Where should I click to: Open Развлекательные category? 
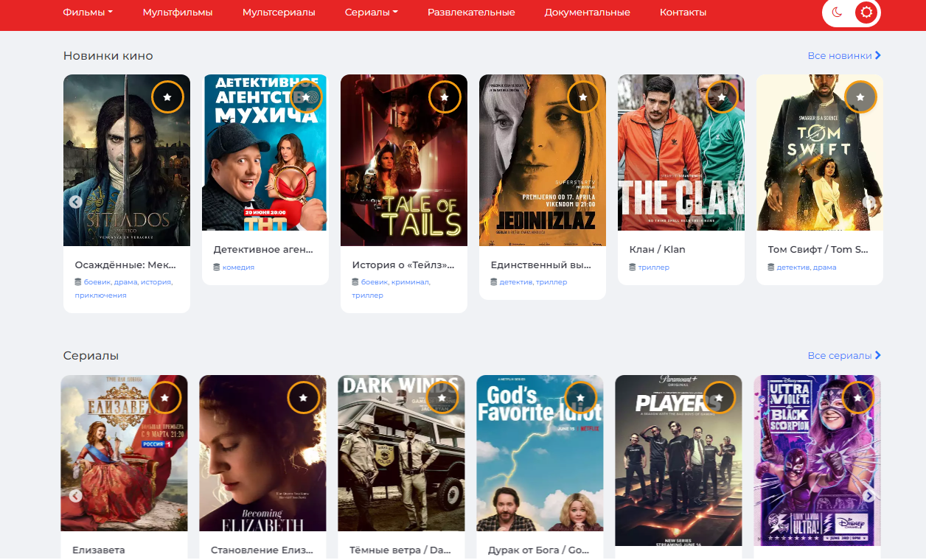click(471, 13)
